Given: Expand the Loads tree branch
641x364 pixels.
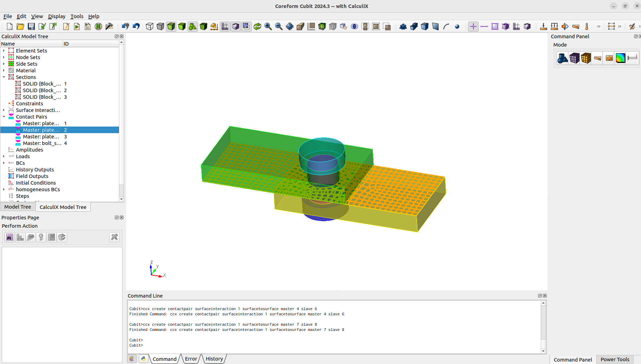Looking at the screenshot, I should coord(4,156).
